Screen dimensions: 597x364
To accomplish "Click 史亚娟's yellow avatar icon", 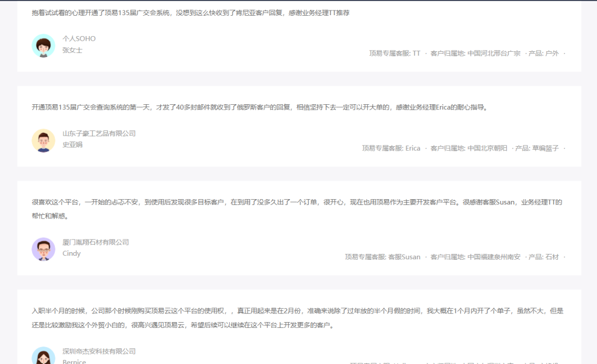I will pos(43,140).
